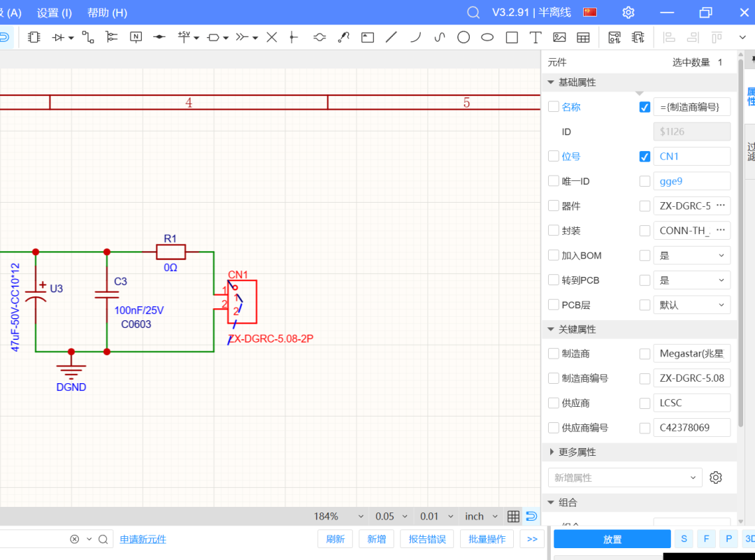The width and height of the screenshot is (755, 560).
Task: Enable the checkbox before 制造商 value field
Action: 645,354
